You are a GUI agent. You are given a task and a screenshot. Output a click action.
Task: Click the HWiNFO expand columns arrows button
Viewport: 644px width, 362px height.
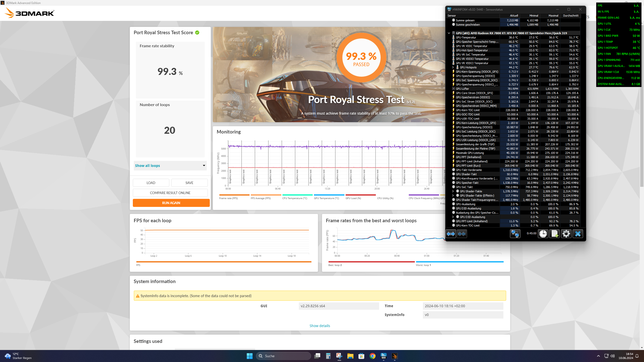(x=451, y=234)
